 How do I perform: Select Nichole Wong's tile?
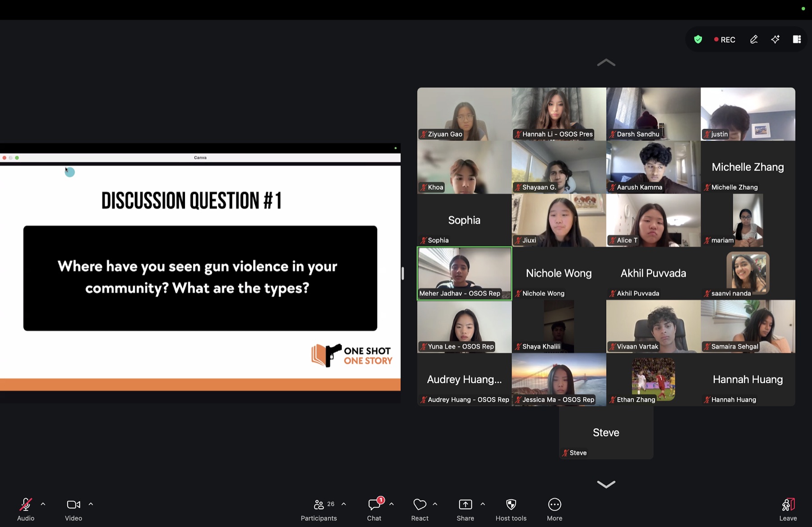[559, 273]
